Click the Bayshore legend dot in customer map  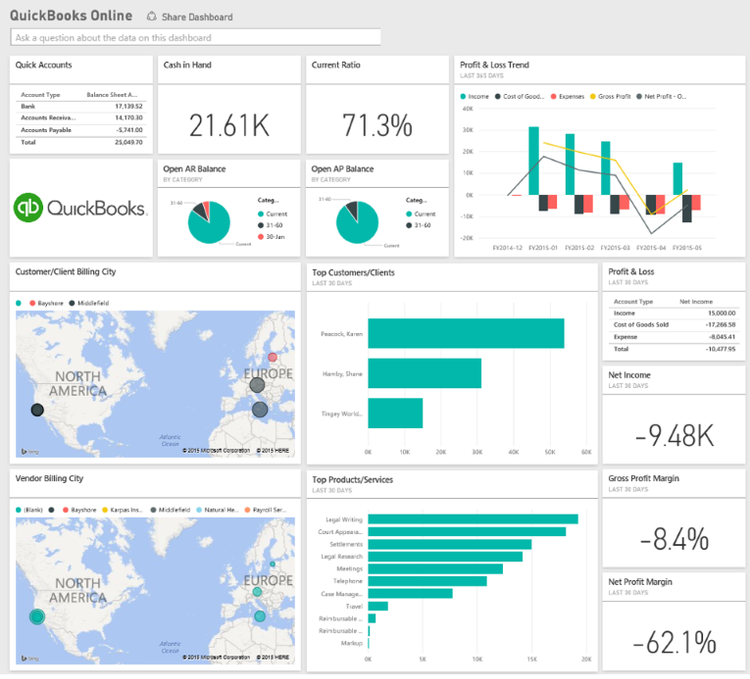coord(33,303)
